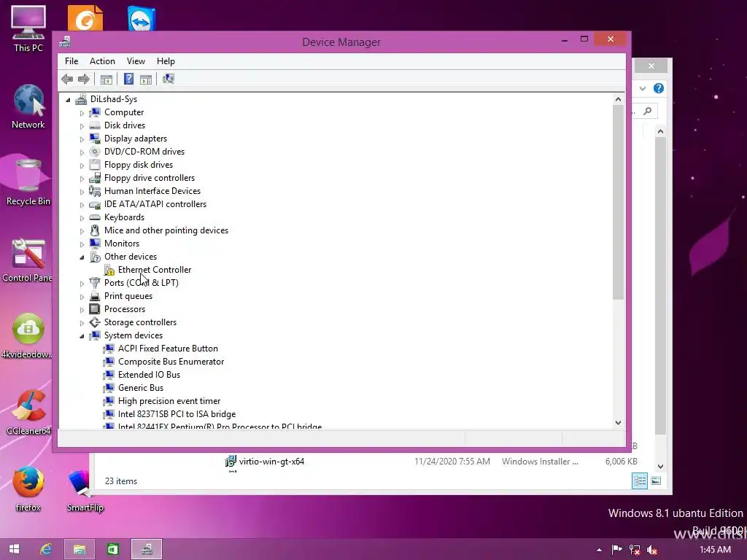Click the Action Pane toolbar icon
Viewport: 747px width, 560px height.
point(146,79)
